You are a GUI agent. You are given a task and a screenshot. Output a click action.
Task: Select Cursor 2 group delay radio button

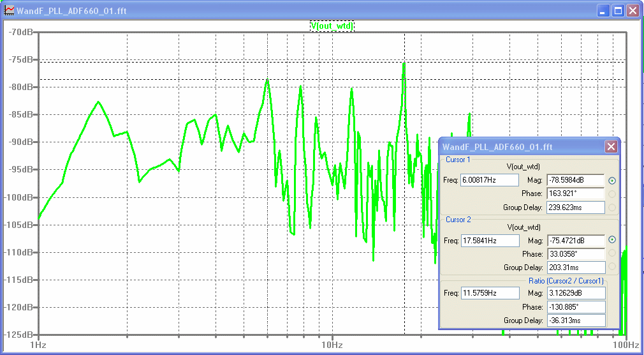612,266
